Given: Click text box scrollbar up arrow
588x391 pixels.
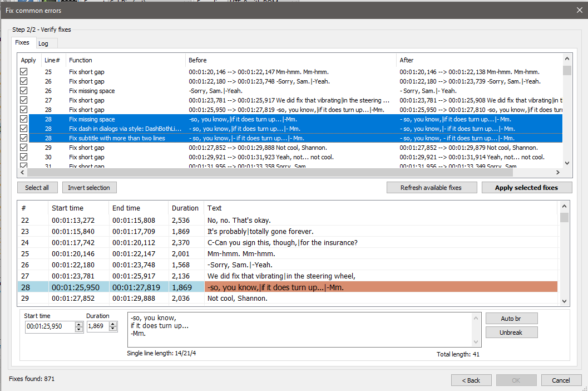Looking at the screenshot, I should coord(476,318).
